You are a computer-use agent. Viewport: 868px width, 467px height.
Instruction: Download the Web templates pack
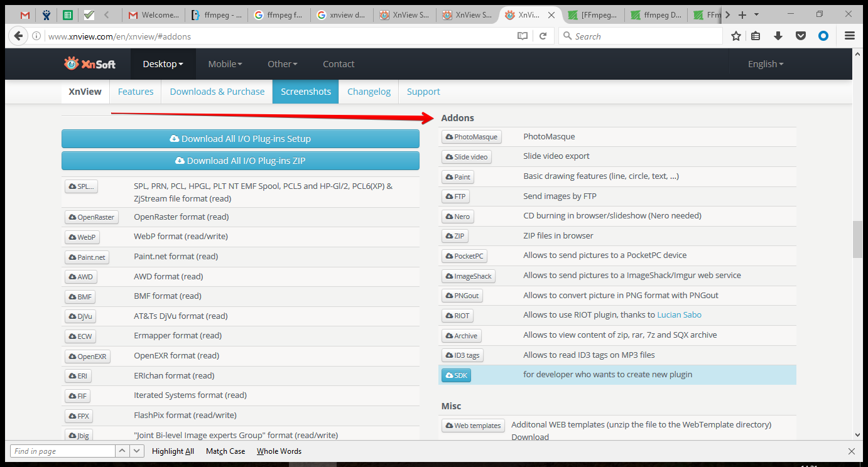click(x=474, y=426)
